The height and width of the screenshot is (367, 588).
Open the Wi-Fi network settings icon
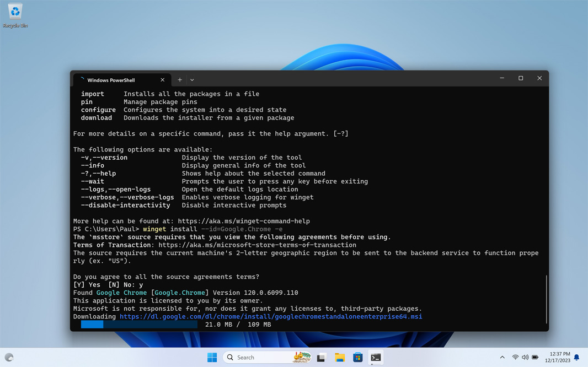[x=515, y=358]
